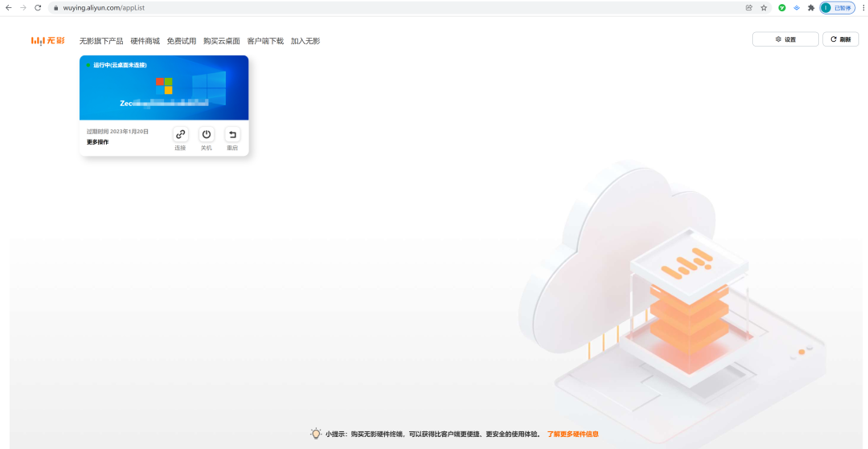This screenshot has height=449, width=868.
Task: Click the green extension icon
Action: [x=782, y=8]
